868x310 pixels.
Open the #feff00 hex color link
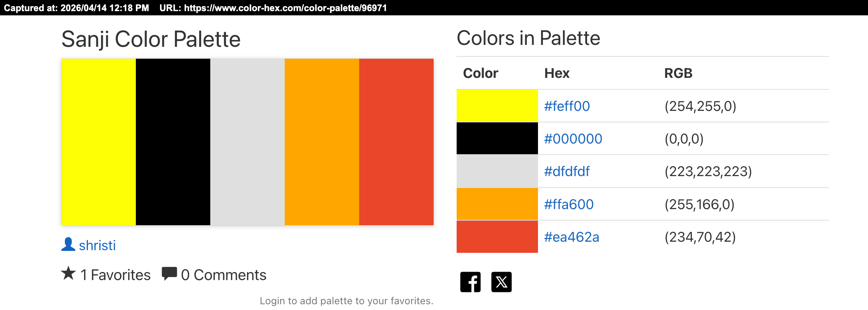[x=567, y=106]
